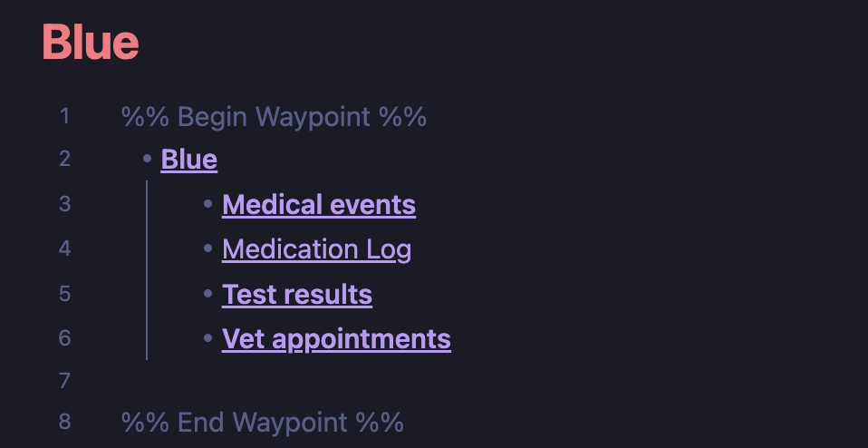Open the Vet appointments link
The image size is (868, 448).
pyautogui.click(x=336, y=339)
